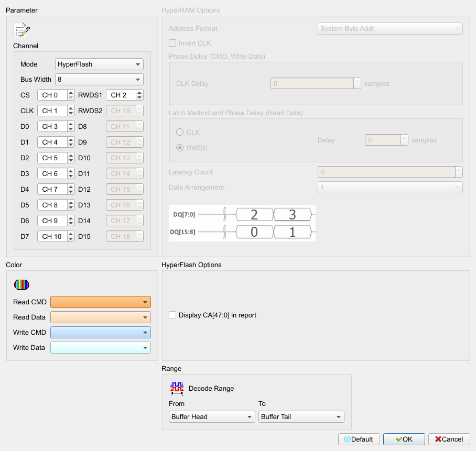Click the RWDS1 channel stepper arrows
This screenshot has height=451, width=476.
point(139,95)
